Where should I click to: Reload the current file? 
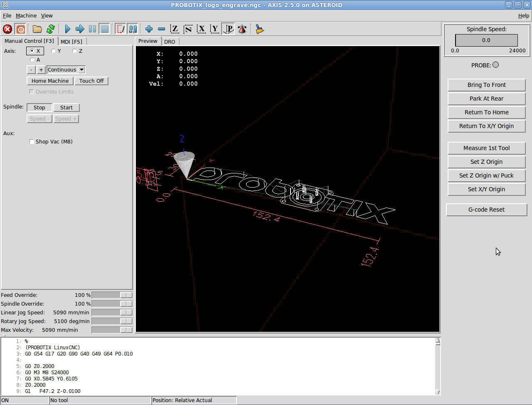(51, 29)
